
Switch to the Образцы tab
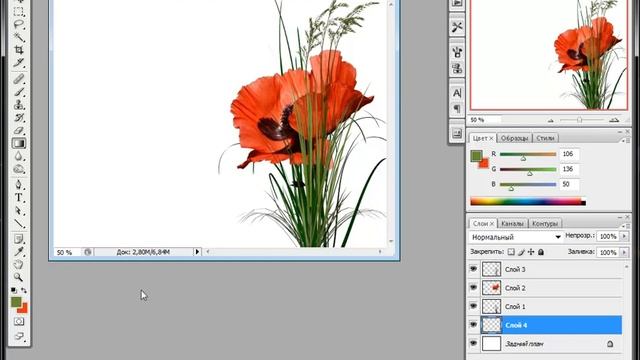(514, 138)
